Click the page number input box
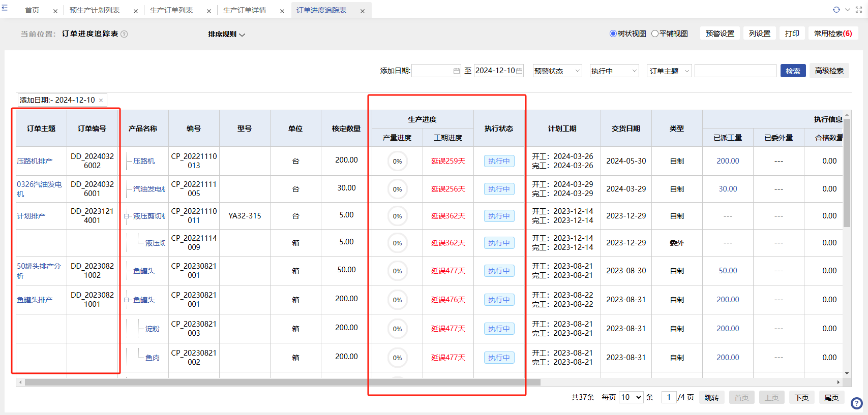The image size is (868, 415). pos(669,397)
